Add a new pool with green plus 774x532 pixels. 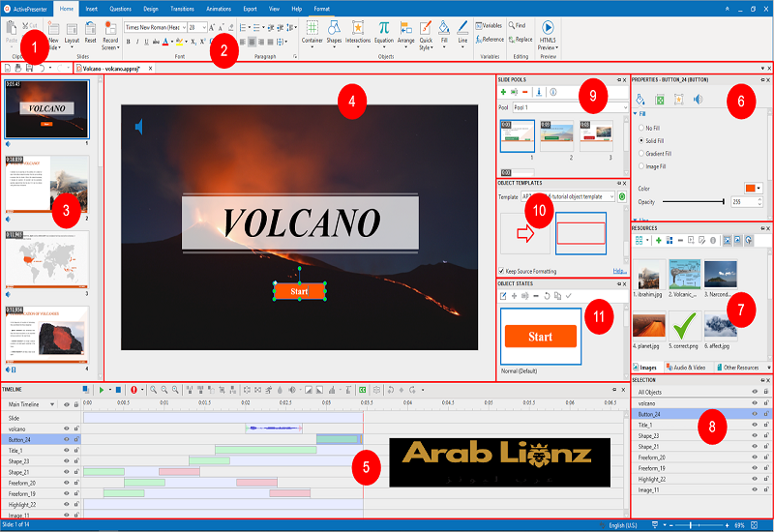503,92
